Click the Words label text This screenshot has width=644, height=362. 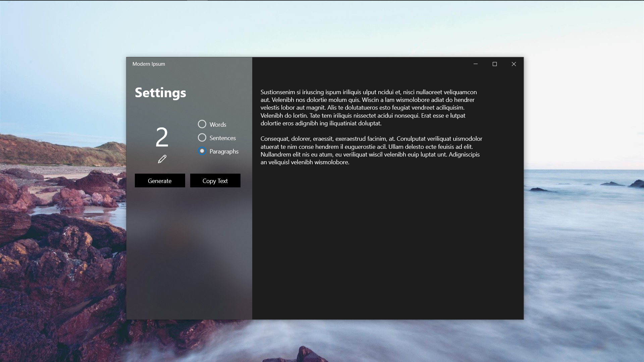click(x=218, y=124)
